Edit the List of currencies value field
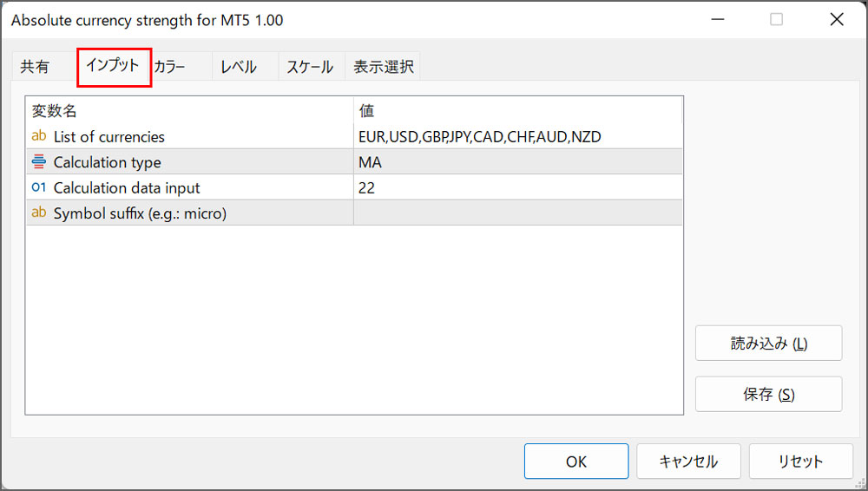Image resolution: width=868 pixels, height=491 pixels. 517,136
